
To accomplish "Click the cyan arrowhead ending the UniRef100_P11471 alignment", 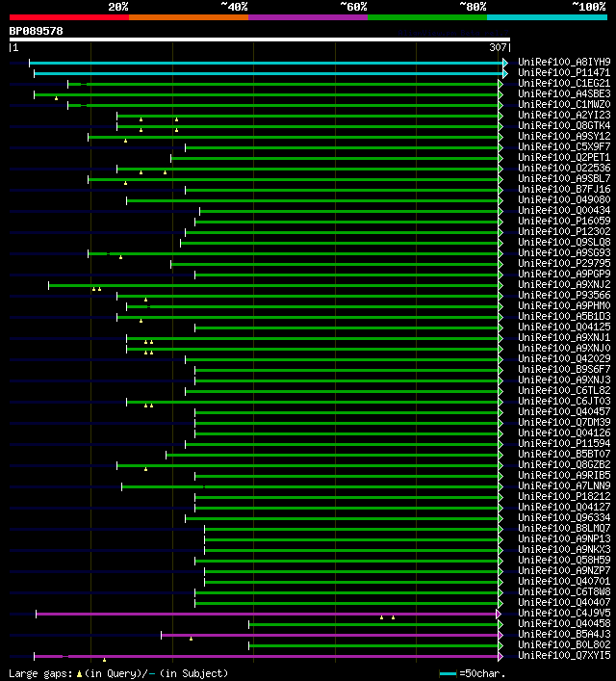I will click(505, 73).
